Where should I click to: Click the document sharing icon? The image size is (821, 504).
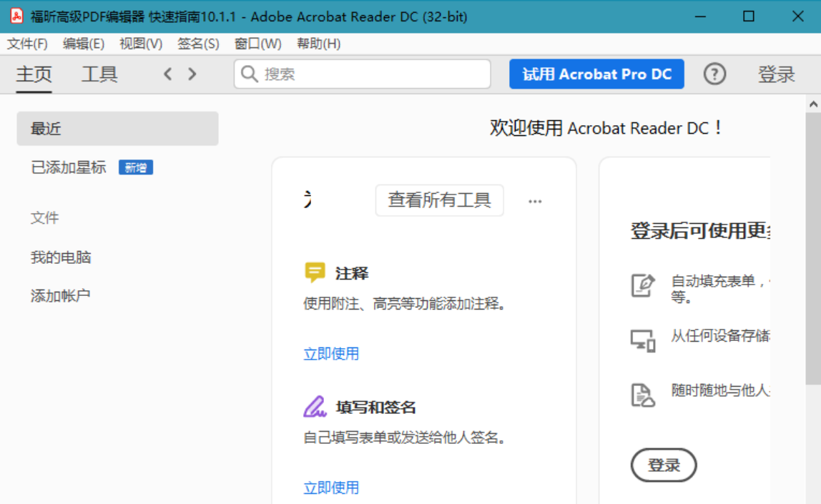tap(642, 395)
